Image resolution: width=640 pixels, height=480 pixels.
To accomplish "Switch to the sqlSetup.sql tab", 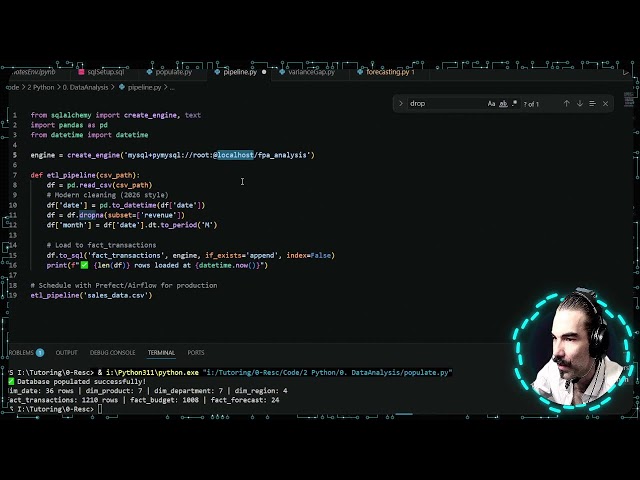I will click(106, 72).
